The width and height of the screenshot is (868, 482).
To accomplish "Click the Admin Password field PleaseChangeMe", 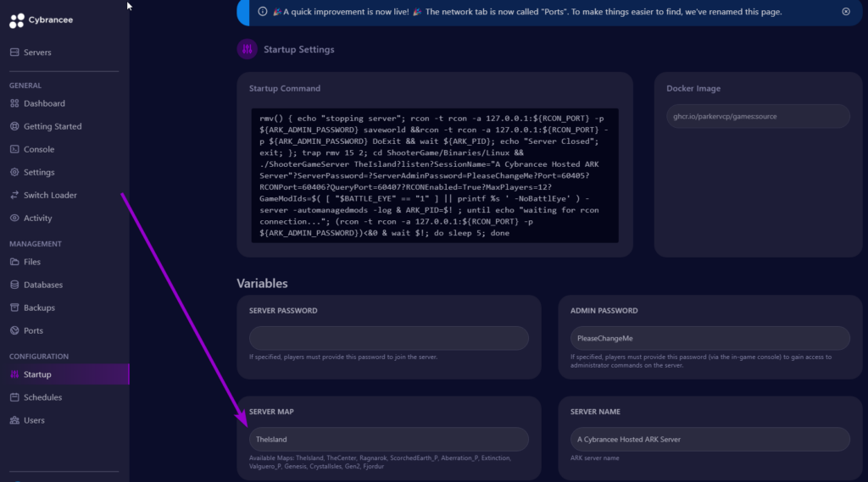I will 709,338.
